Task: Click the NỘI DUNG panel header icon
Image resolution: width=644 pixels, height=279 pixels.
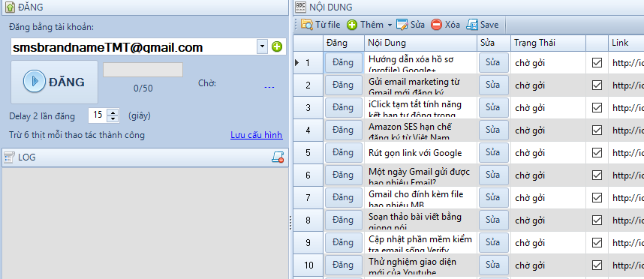Action: point(301,7)
